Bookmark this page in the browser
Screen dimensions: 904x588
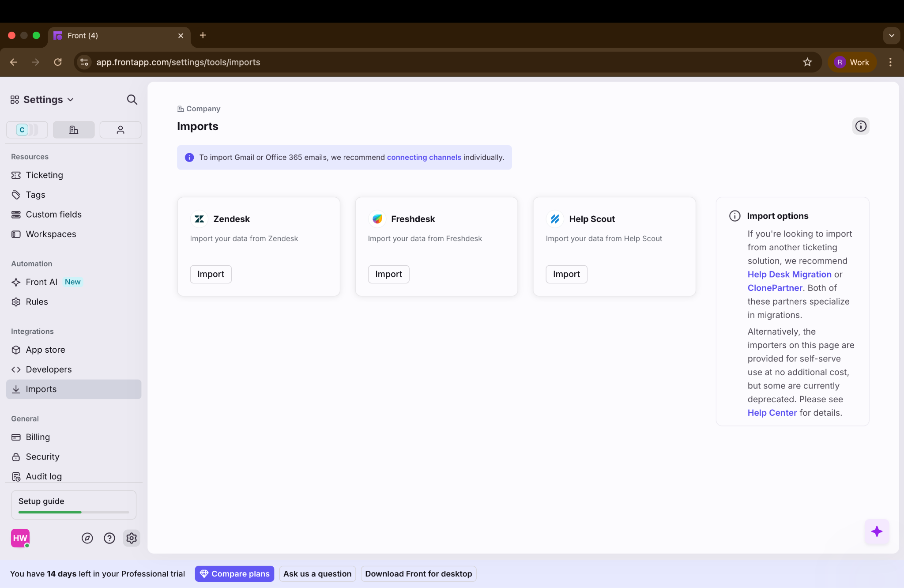click(x=807, y=62)
